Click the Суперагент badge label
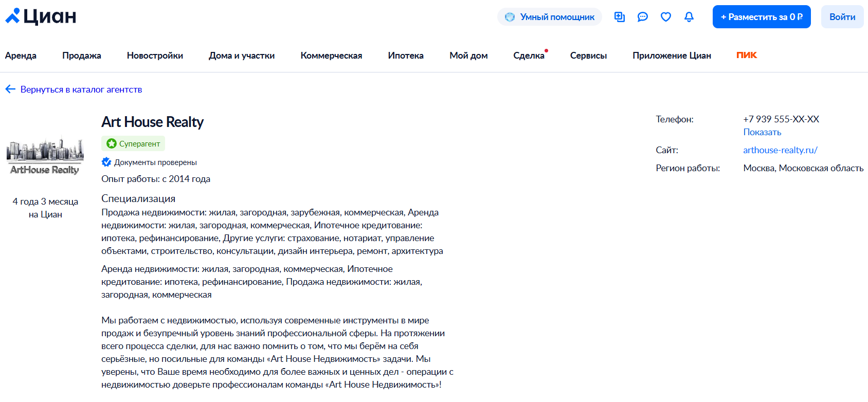 point(139,144)
